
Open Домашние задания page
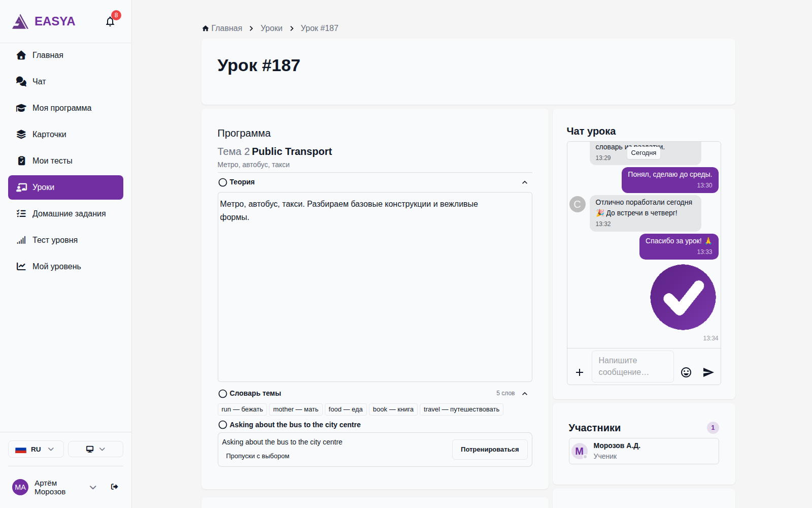click(x=65, y=214)
